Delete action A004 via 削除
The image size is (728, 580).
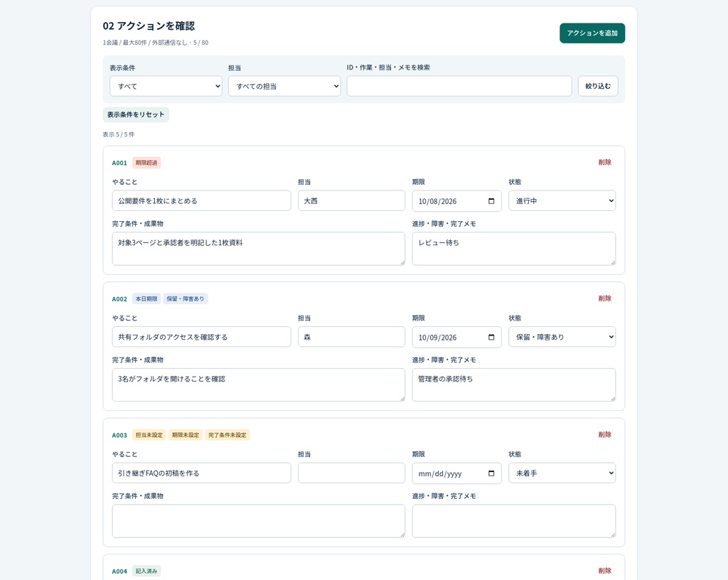point(604,571)
